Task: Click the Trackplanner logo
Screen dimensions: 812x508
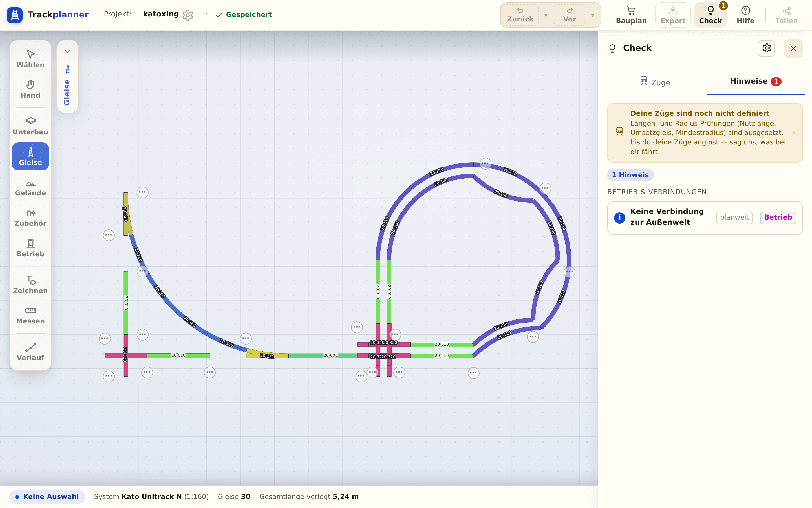Action: 48,15
